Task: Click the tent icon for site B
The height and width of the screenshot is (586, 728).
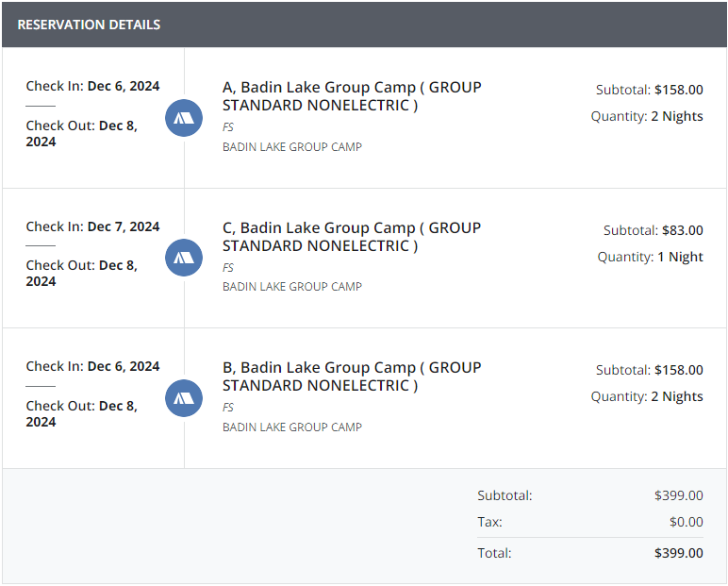Action: (x=184, y=398)
